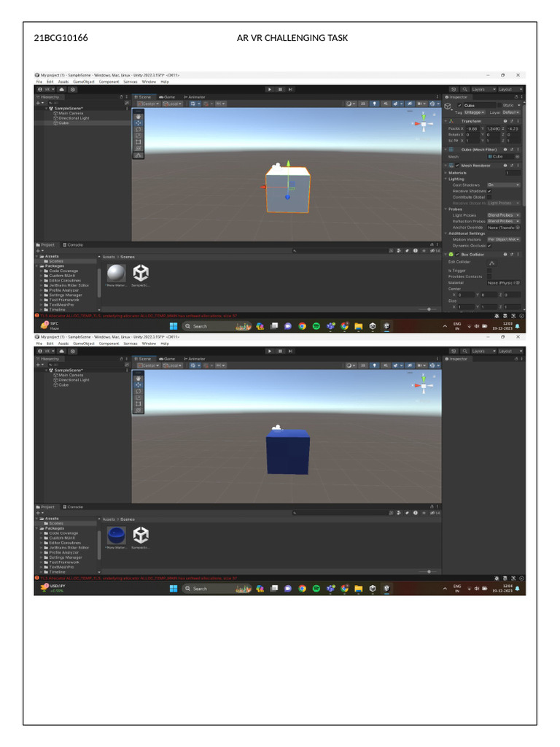The height and width of the screenshot is (747, 560).
Task: Open Cube (Mesh Filter) preset icon
Action: point(511,150)
